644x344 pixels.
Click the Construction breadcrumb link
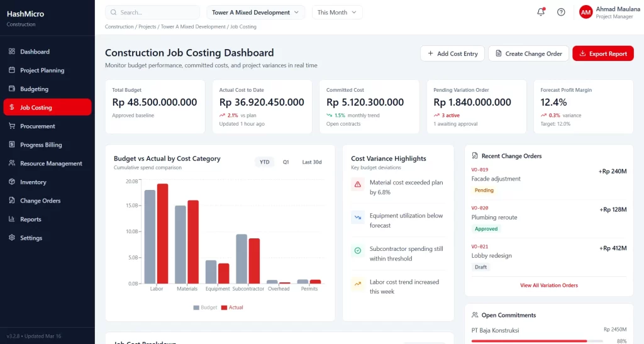pyautogui.click(x=119, y=26)
